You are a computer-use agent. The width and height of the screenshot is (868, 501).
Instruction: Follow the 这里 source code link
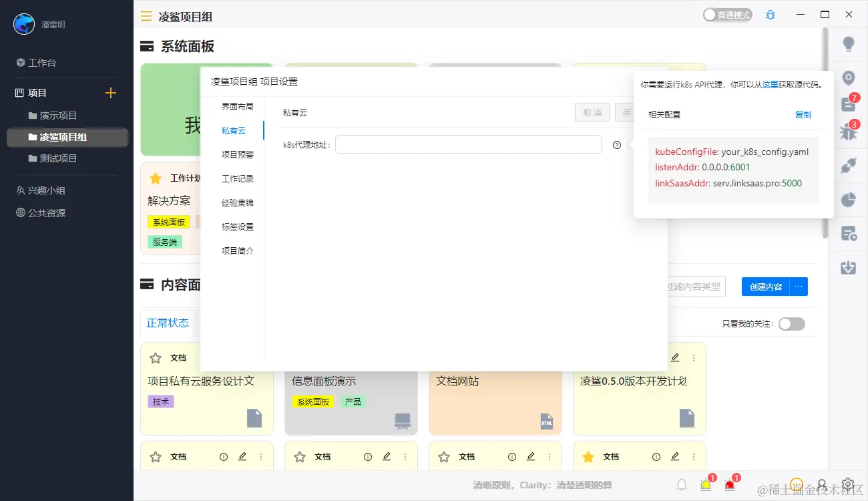[771, 85]
